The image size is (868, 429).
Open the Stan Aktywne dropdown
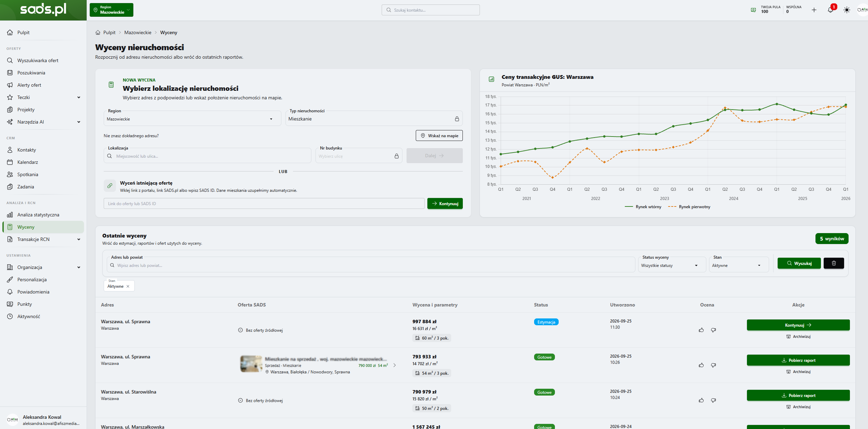pos(739,265)
